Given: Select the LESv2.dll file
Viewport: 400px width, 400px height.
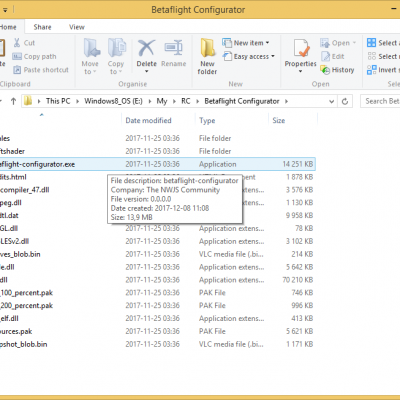Looking at the screenshot, I should point(14,241).
